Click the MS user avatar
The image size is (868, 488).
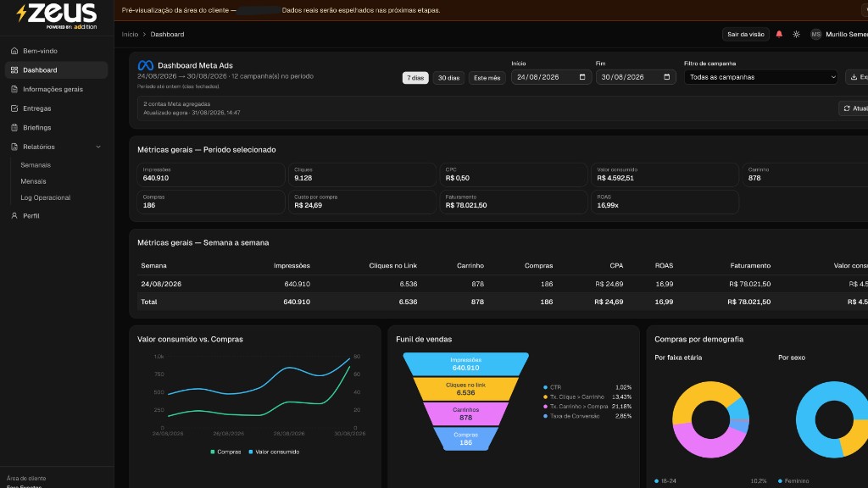(x=815, y=34)
